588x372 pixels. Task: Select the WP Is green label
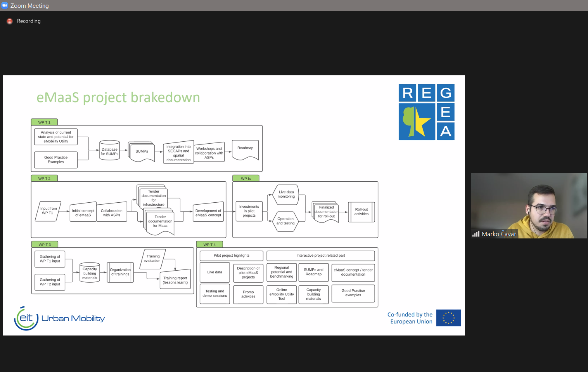click(246, 179)
